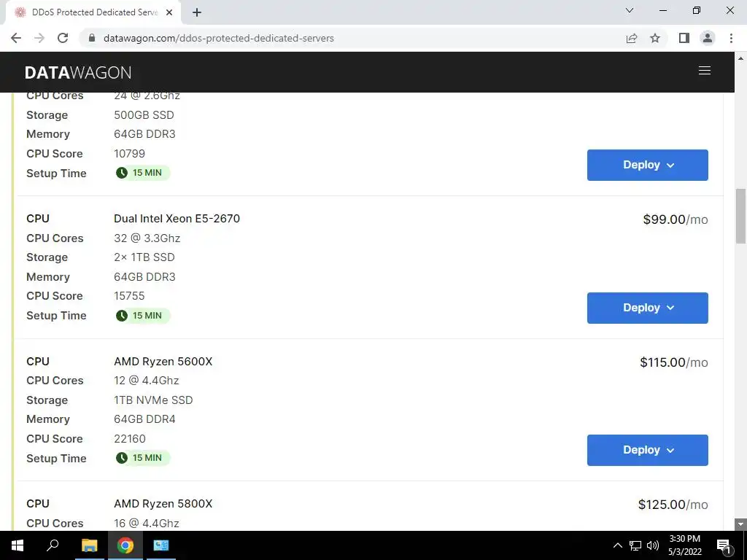This screenshot has width=747, height=560.
Task: Select the text Dual Intel Xeon E5-2670
Action: (x=177, y=219)
